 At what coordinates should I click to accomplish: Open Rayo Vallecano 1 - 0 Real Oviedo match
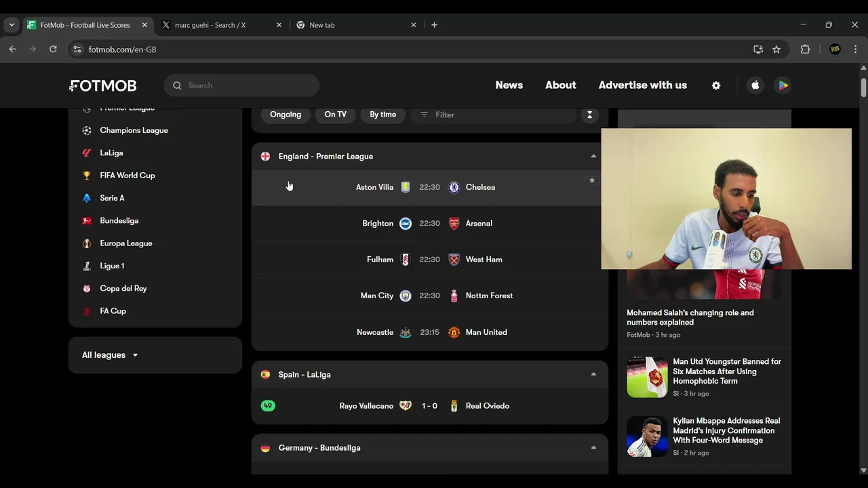[430, 406]
